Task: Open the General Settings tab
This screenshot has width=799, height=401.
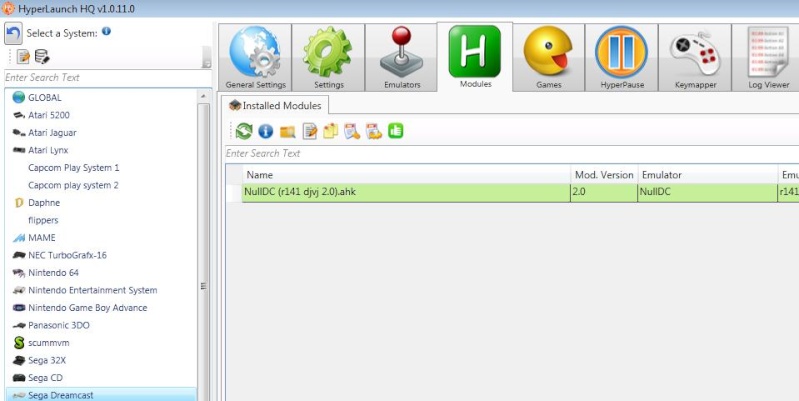Action: tap(255, 58)
